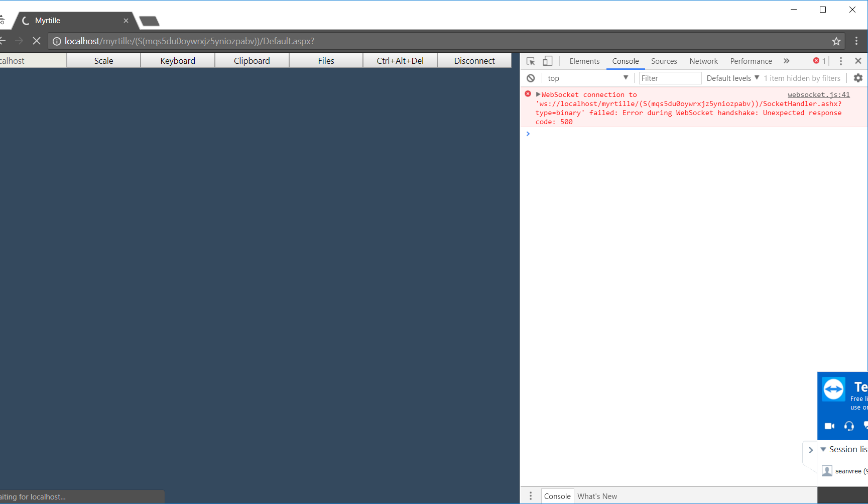This screenshot has height=504, width=868.
Task: Start a voice call in TeamViewer panel
Action: tap(849, 426)
